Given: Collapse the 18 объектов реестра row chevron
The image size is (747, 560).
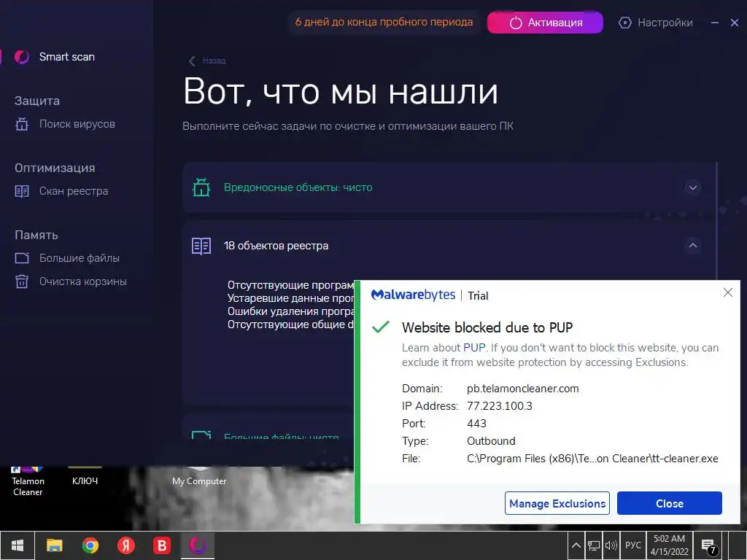Looking at the screenshot, I should click(693, 246).
